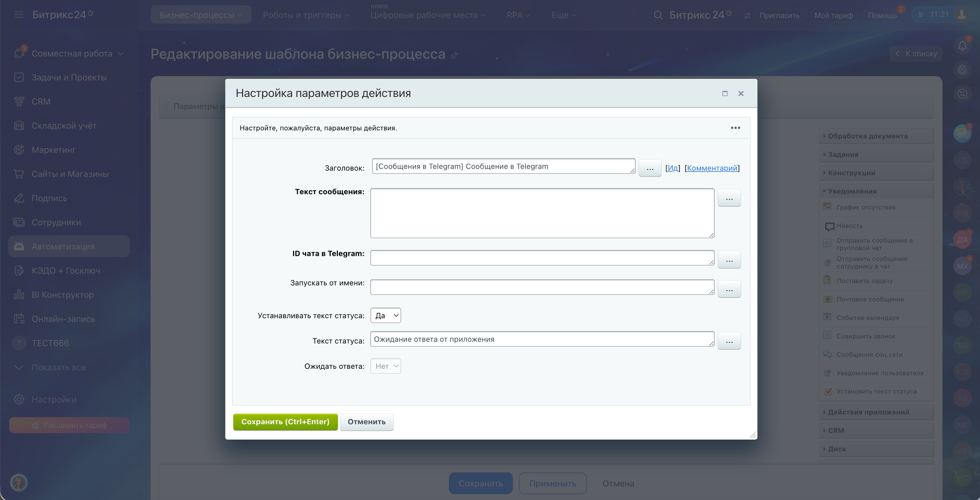The height and width of the screenshot is (500, 980).
Task: Open the Роботы и триггеры menu
Action: pyautogui.click(x=305, y=15)
